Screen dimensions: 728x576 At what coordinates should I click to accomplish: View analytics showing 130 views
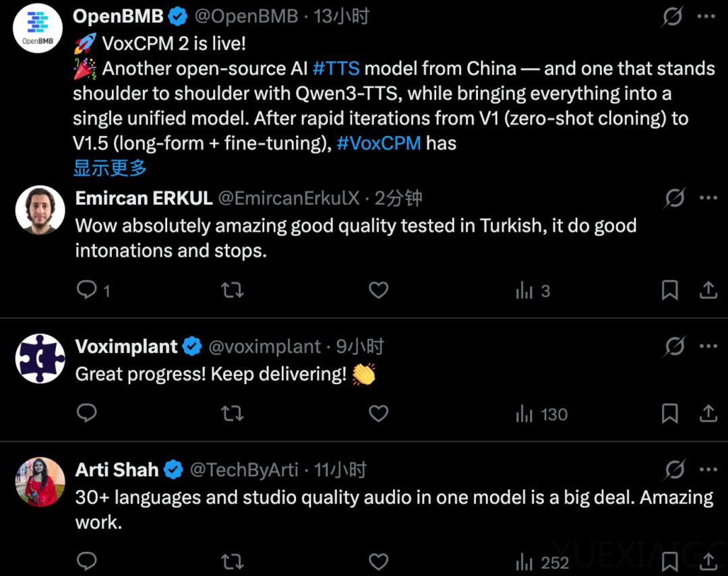pyautogui.click(x=541, y=414)
